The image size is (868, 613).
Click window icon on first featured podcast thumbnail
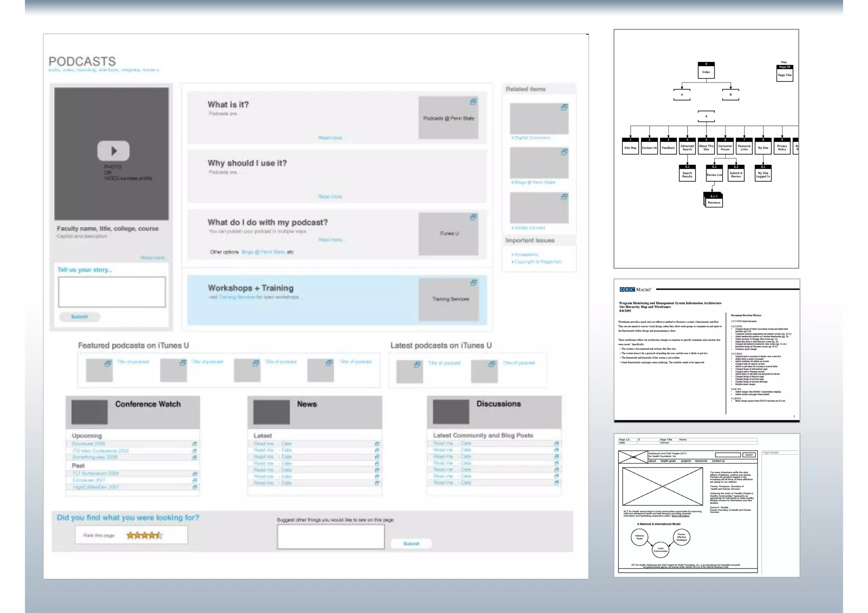tap(108, 363)
